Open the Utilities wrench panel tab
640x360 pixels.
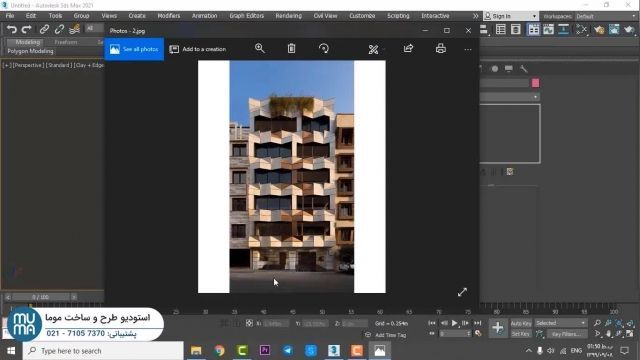524,69
